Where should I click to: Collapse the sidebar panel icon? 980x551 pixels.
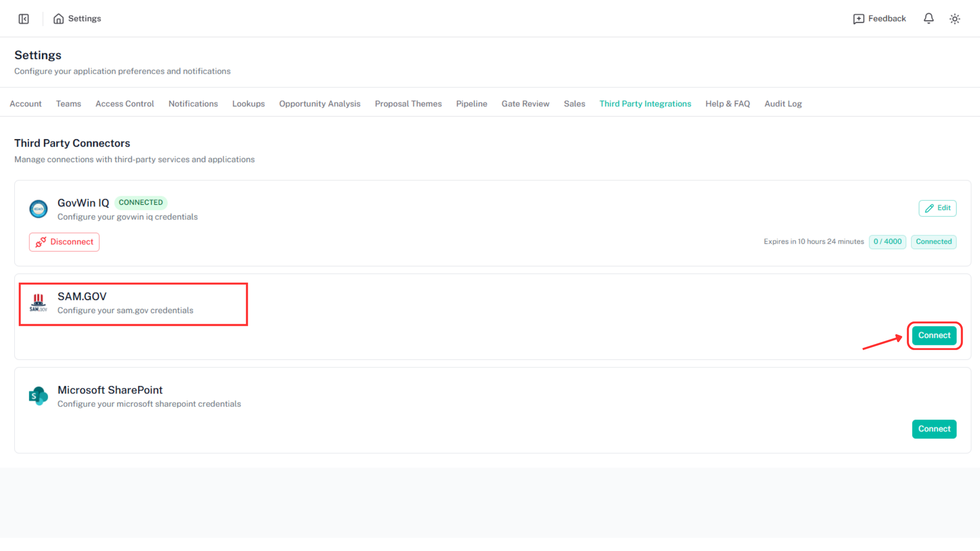coord(24,19)
